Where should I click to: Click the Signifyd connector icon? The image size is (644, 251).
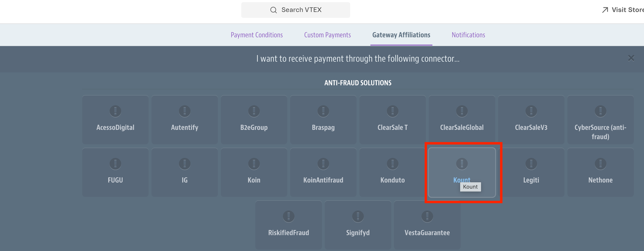[358, 216]
